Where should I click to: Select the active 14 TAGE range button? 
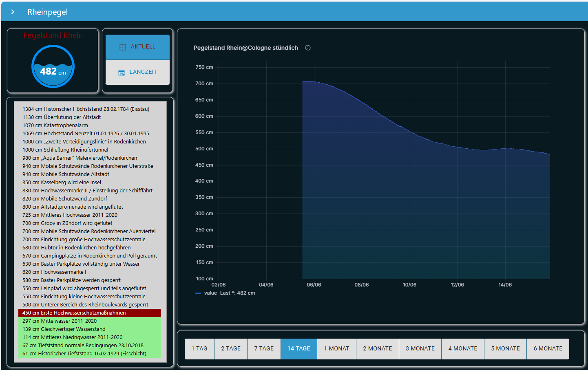click(299, 349)
